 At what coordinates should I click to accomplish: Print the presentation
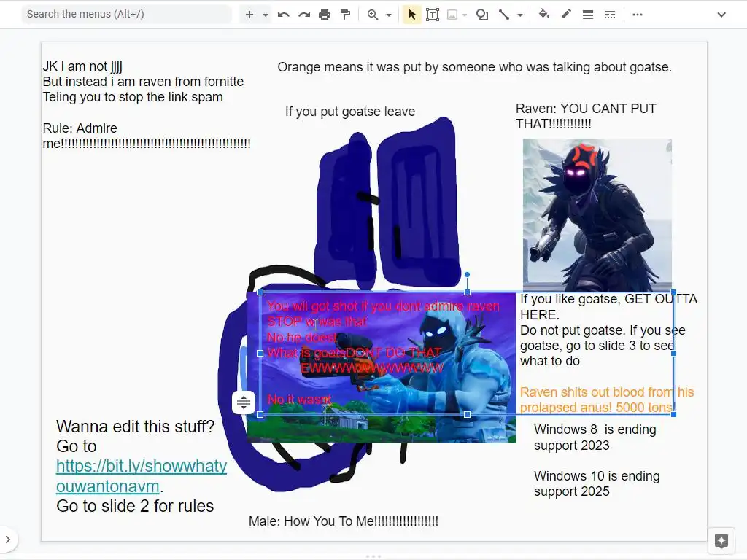tap(325, 15)
